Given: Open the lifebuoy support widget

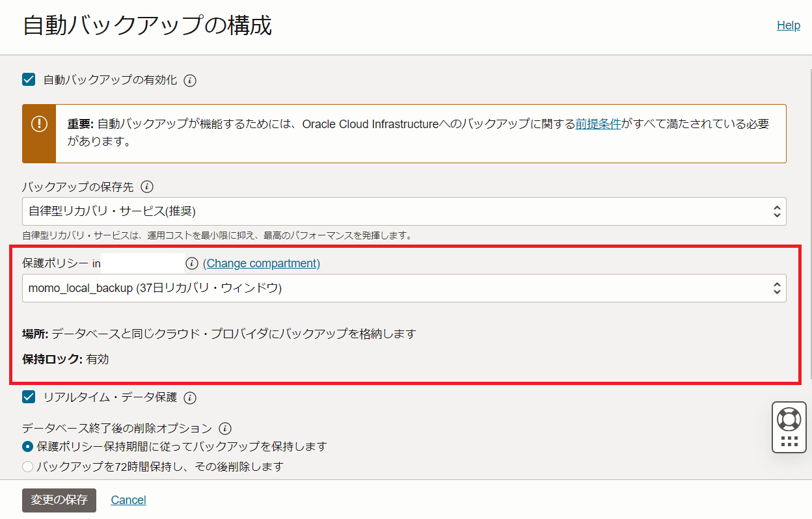Looking at the screenshot, I should click(x=789, y=419).
